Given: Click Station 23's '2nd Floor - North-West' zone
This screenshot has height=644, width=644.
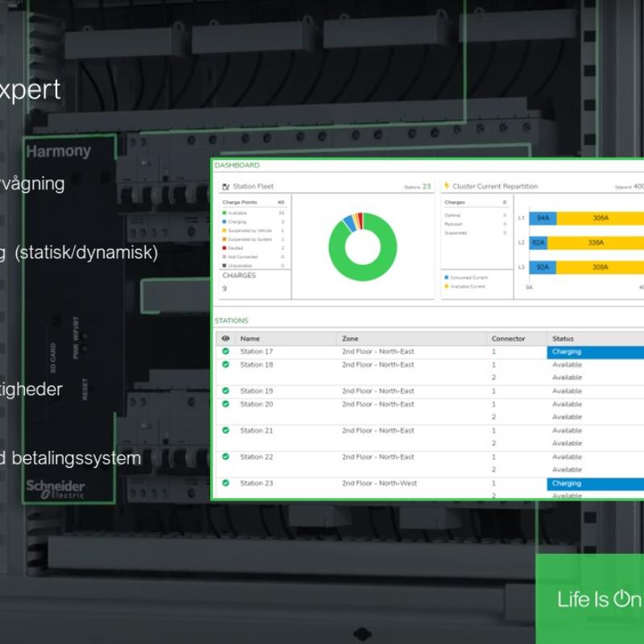Looking at the screenshot, I should [379, 483].
